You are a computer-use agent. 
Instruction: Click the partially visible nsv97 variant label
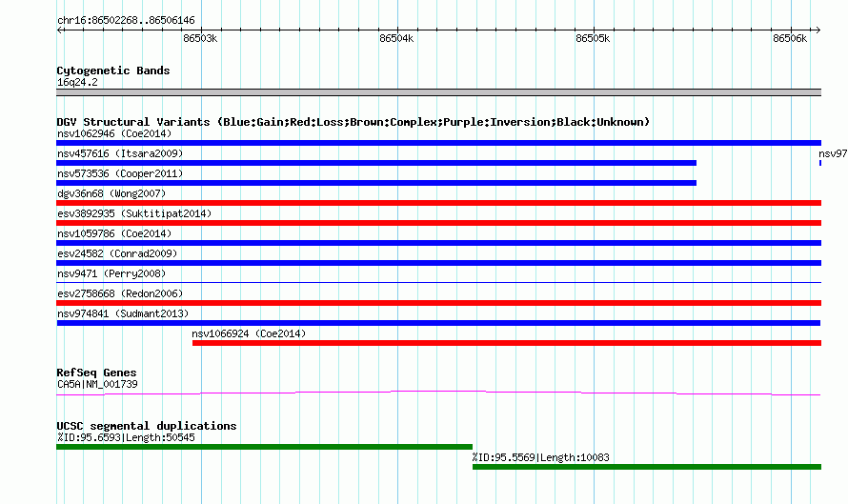tap(833, 153)
